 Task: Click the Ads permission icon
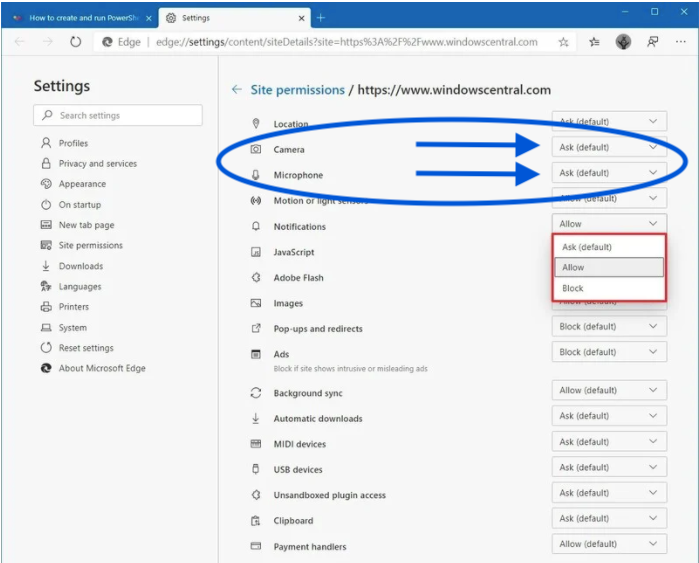pos(256,354)
